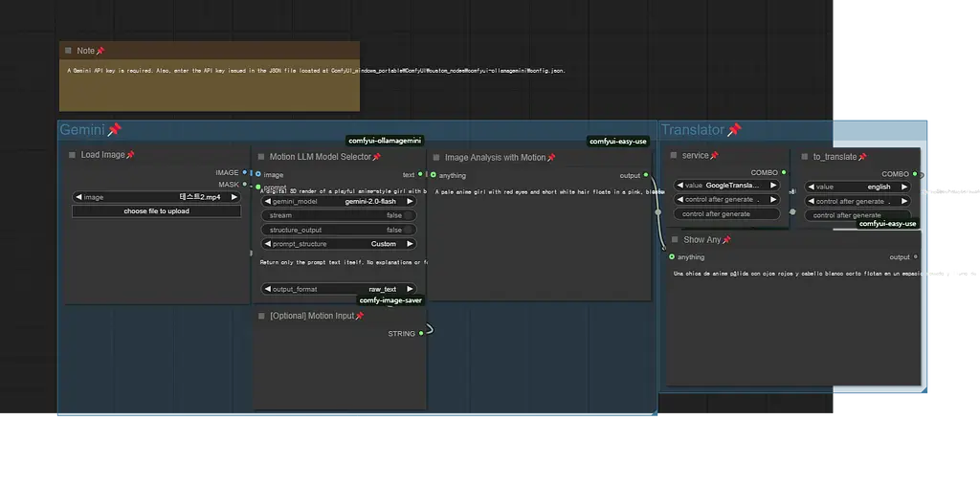
Task: Click the anything input port on Show Any
Action: click(672, 256)
